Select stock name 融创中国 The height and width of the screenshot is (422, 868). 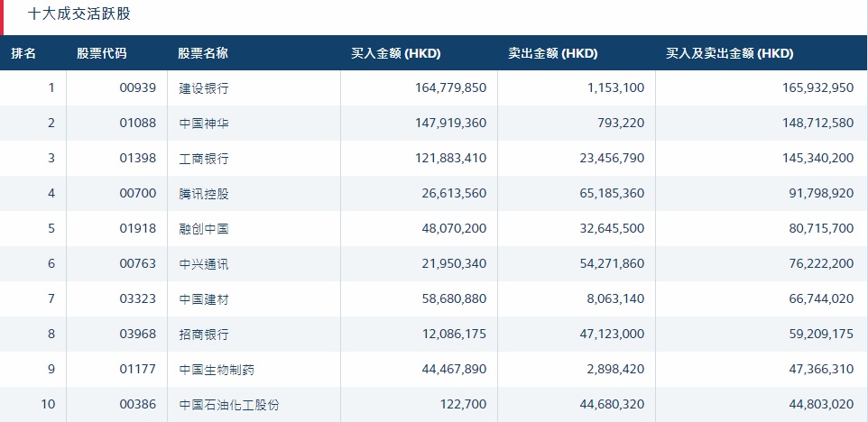[x=204, y=228]
